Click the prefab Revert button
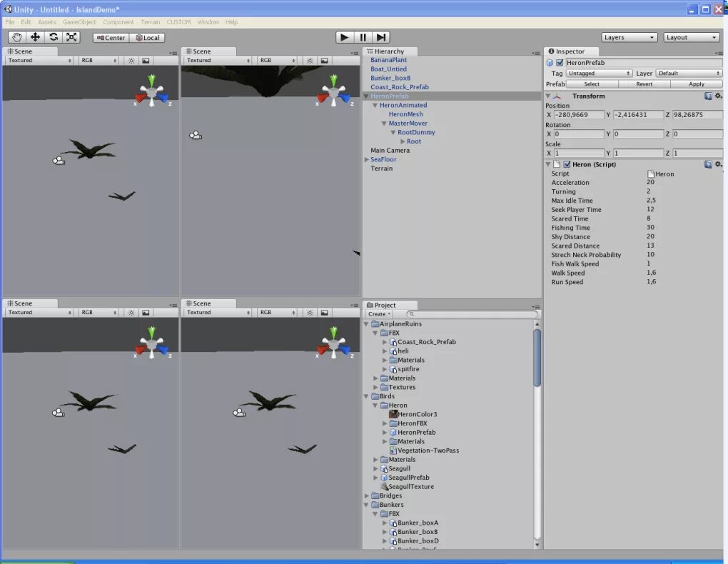 point(644,84)
